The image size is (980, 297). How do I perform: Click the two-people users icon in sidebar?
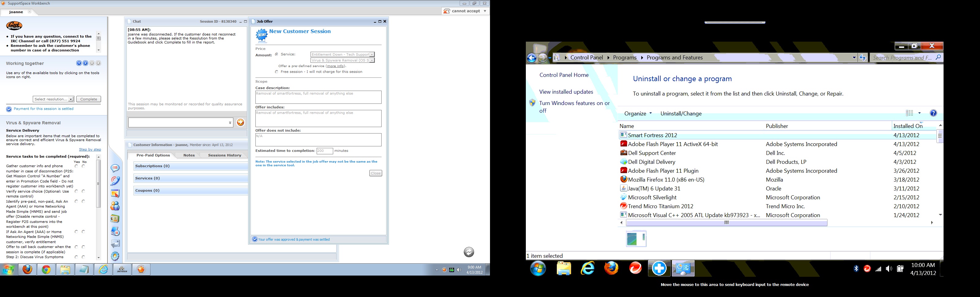(x=115, y=206)
